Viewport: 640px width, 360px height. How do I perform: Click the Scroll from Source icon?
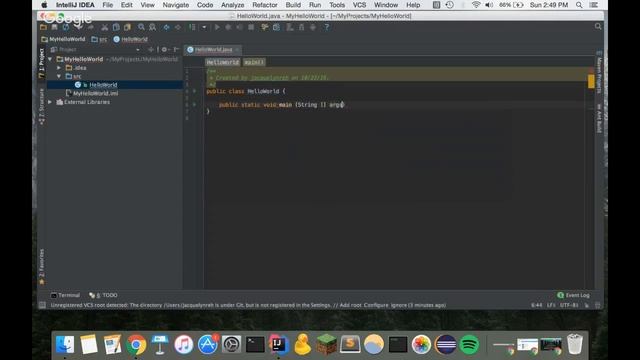(151, 49)
